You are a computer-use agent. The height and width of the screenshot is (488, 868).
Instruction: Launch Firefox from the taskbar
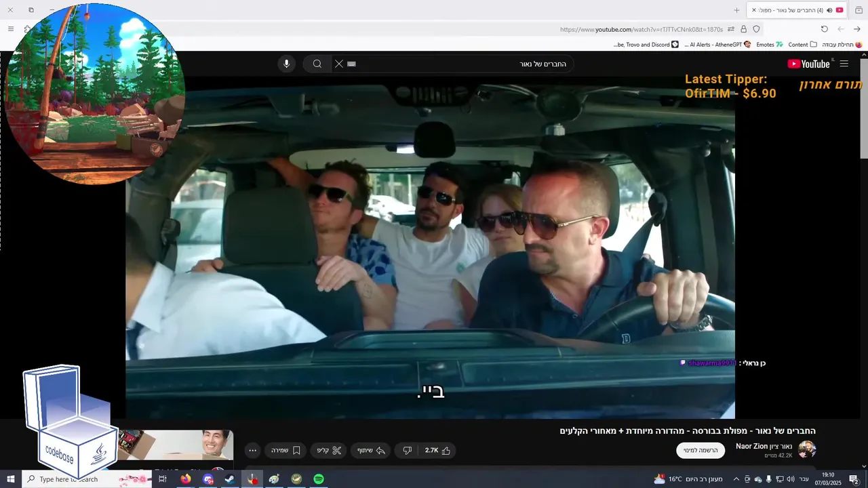(x=186, y=479)
